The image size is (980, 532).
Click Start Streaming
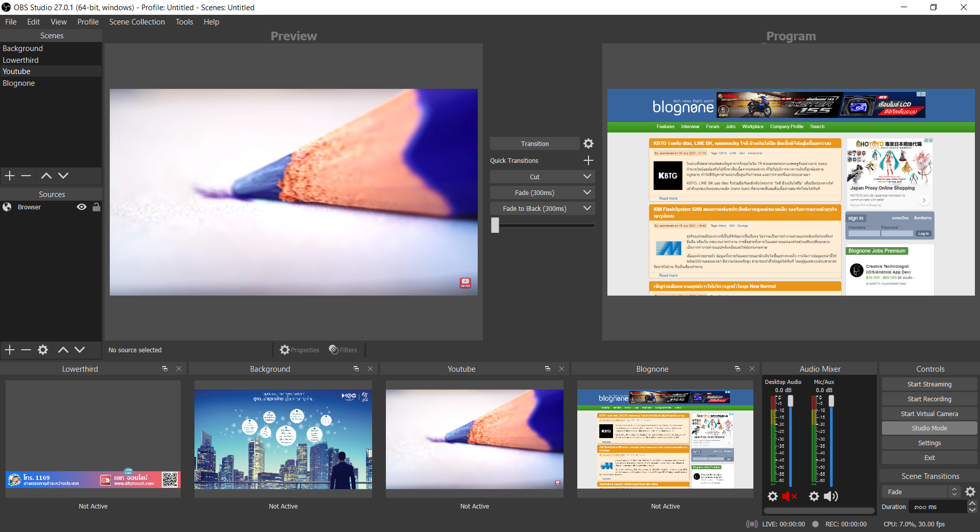pos(929,383)
